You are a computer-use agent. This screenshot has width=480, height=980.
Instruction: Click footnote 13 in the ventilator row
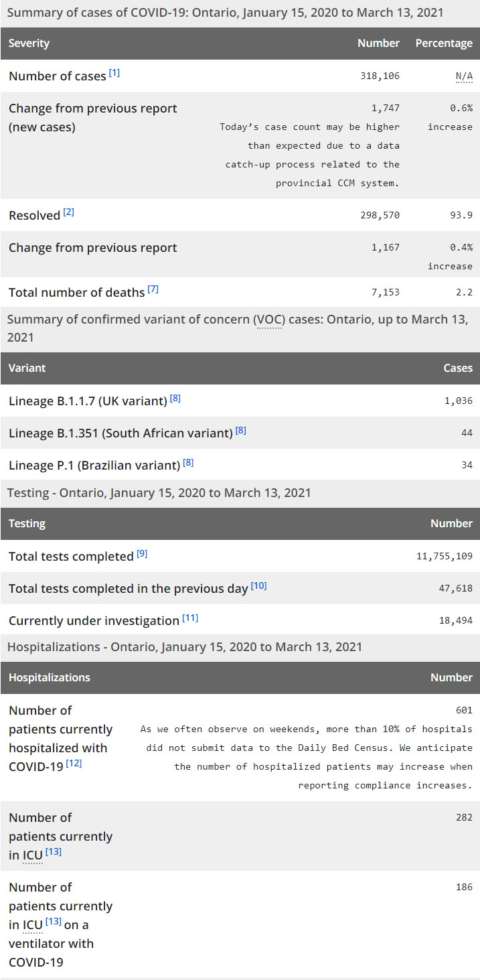point(54,922)
